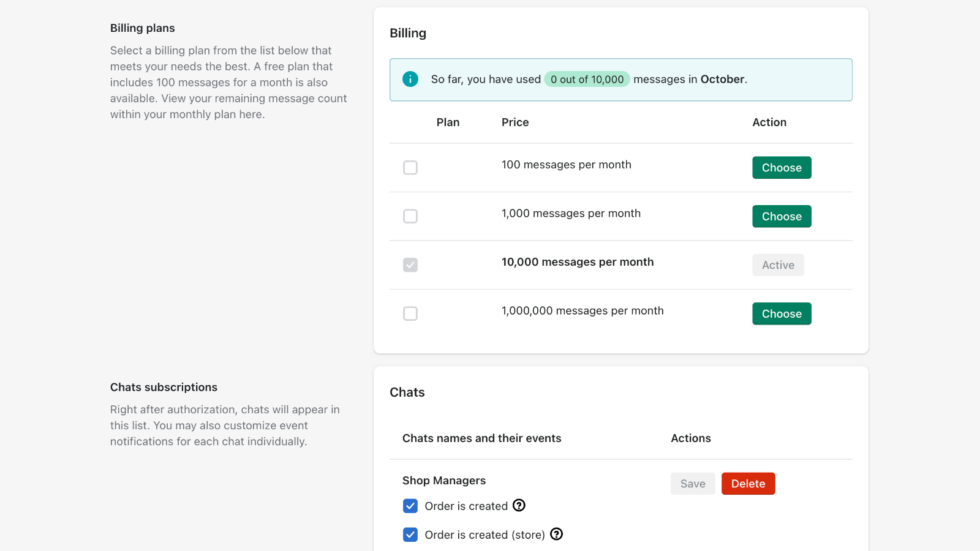Choose the 1,000 messages per month plan
Image resolution: width=980 pixels, height=551 pixels.
[x=782, y=216]
